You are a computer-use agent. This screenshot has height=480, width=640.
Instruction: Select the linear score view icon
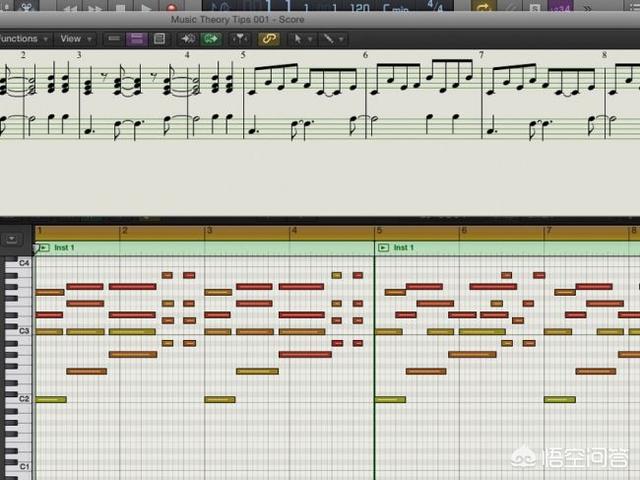coord(113,39)
